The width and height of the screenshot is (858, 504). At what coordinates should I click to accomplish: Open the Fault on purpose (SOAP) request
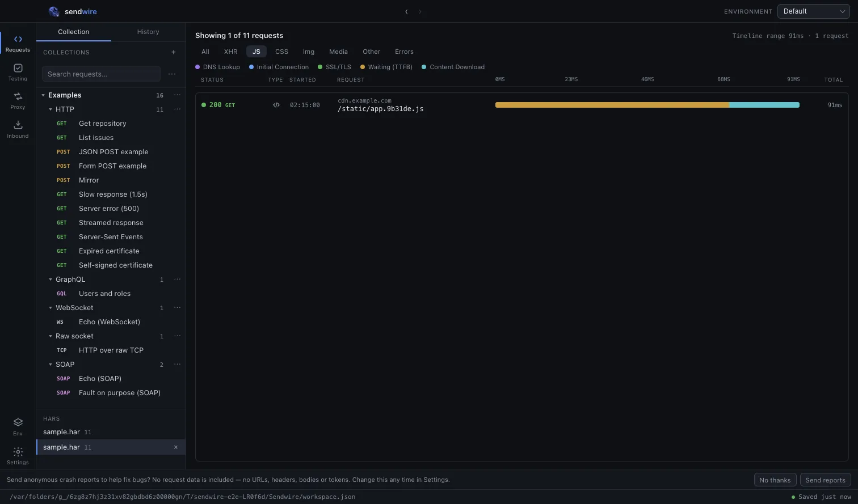[111, 392]
